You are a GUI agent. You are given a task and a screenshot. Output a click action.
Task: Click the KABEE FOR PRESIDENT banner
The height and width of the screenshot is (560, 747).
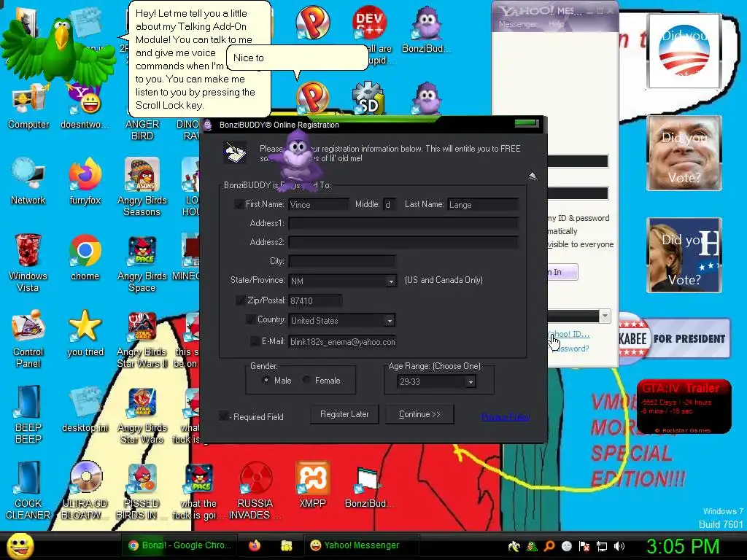(674, 338)
